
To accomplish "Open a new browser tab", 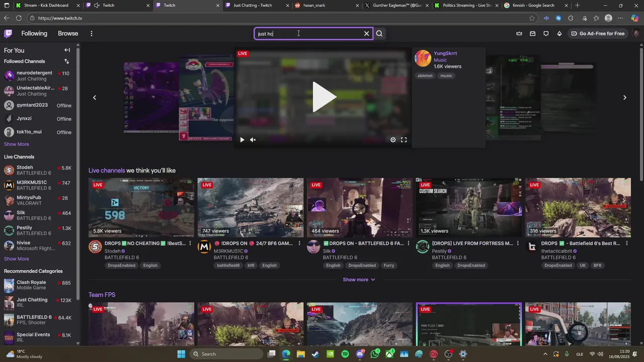I will point(577,6).
